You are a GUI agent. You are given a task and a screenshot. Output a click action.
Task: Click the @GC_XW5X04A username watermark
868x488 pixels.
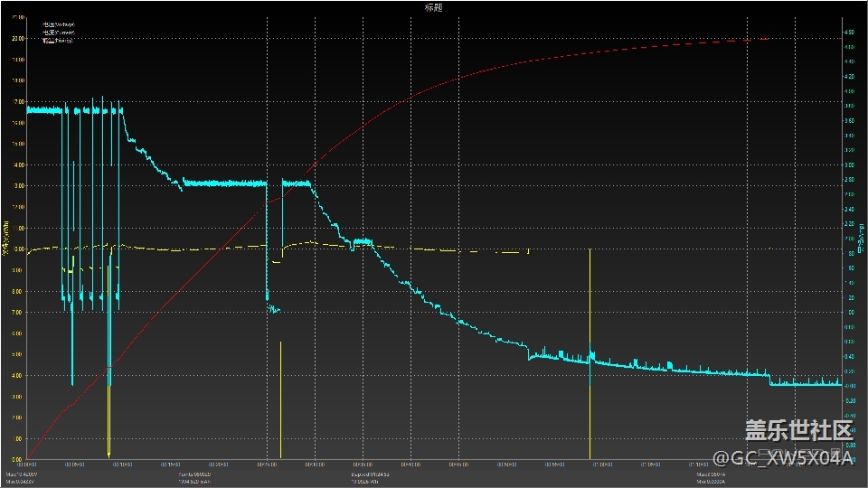783,459
